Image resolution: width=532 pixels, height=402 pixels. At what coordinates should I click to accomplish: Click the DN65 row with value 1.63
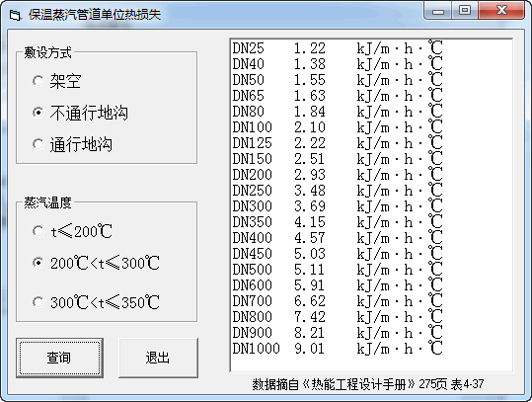[338, 96]
